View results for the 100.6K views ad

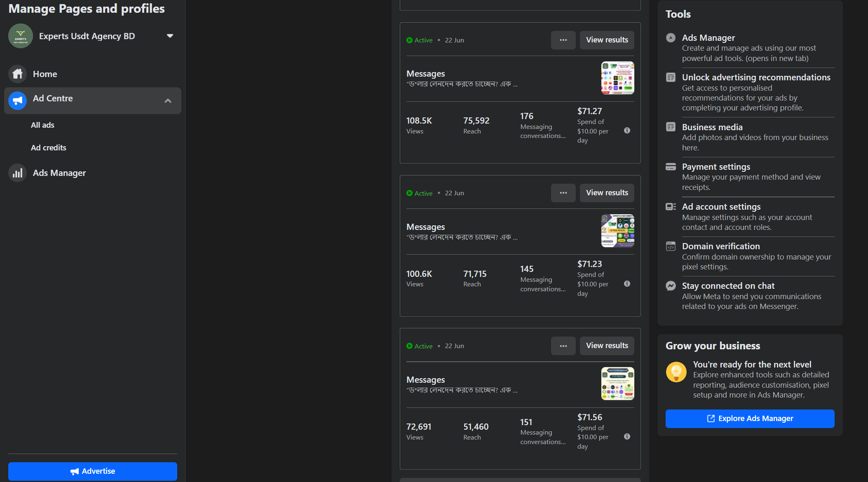pos(607,193)
